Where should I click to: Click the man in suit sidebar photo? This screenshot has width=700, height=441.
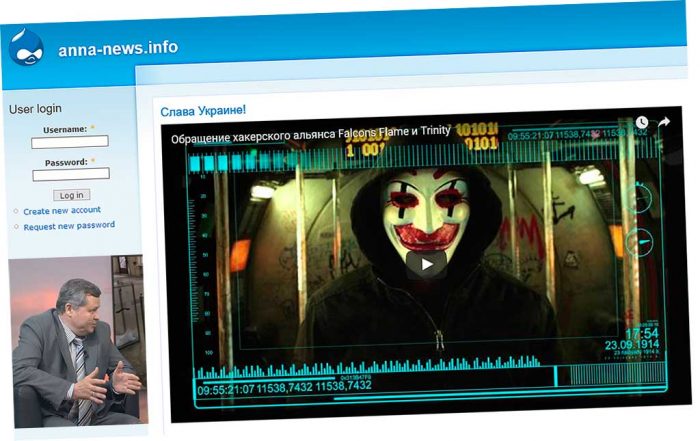click(77, 340)
